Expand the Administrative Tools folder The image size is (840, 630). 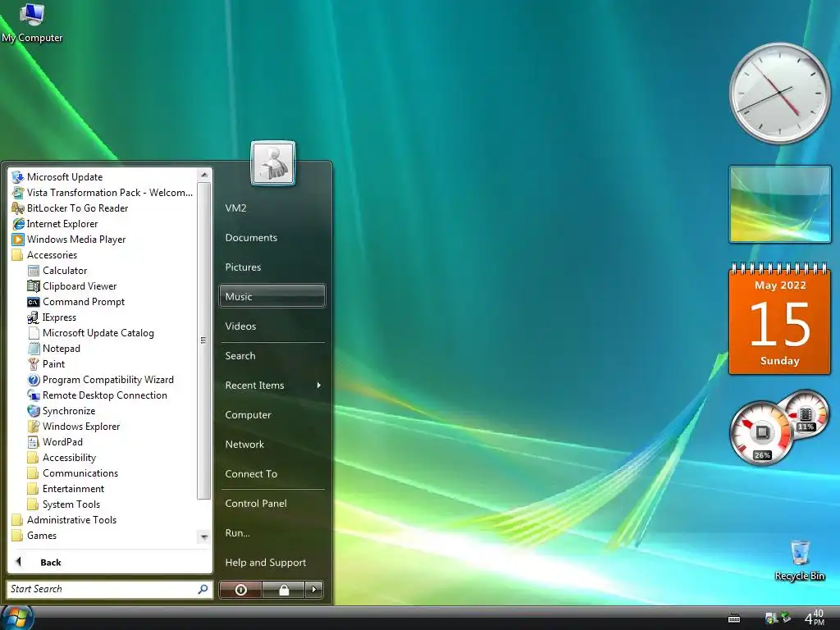pyautogui.click(x=64, y=519)
